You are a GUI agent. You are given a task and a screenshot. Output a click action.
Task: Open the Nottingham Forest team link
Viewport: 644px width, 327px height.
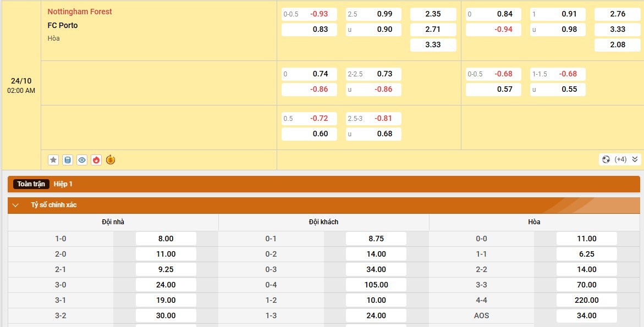(x=80, y=12)
